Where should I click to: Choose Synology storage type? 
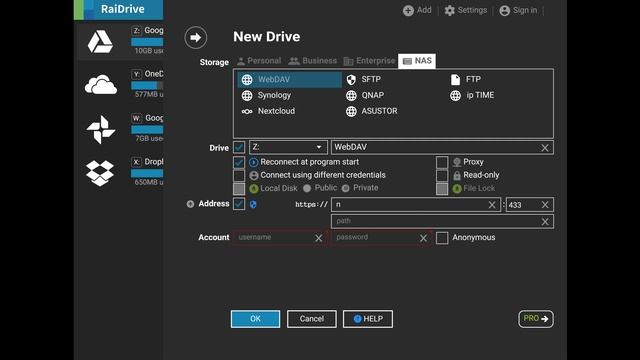point(266,96)
